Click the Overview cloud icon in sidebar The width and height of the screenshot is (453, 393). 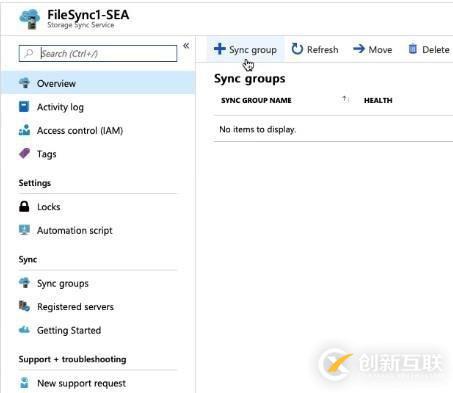coord(24,83)
